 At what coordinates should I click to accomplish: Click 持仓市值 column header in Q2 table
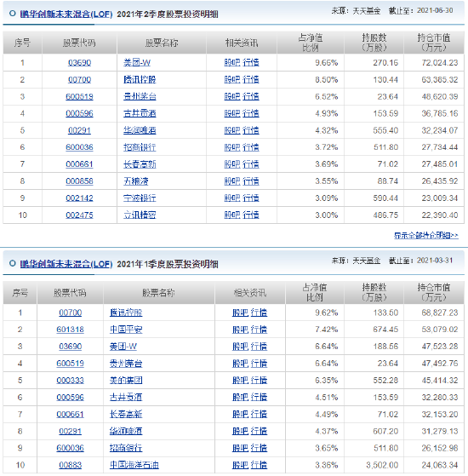click(434, 43)
